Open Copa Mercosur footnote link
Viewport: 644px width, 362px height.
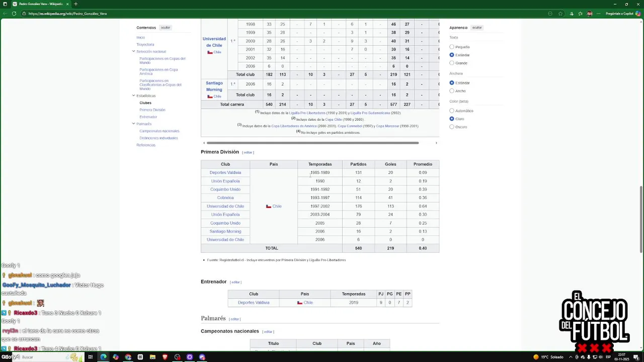coord(387,126)
